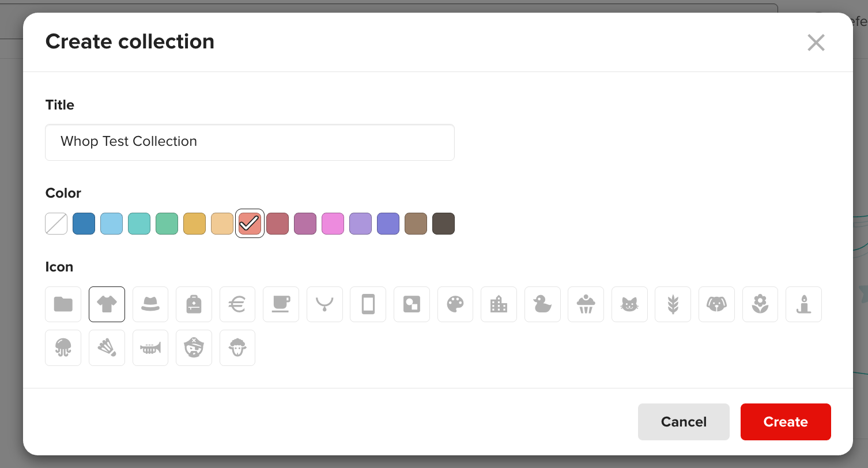Pick the pirate face icon

194,348
